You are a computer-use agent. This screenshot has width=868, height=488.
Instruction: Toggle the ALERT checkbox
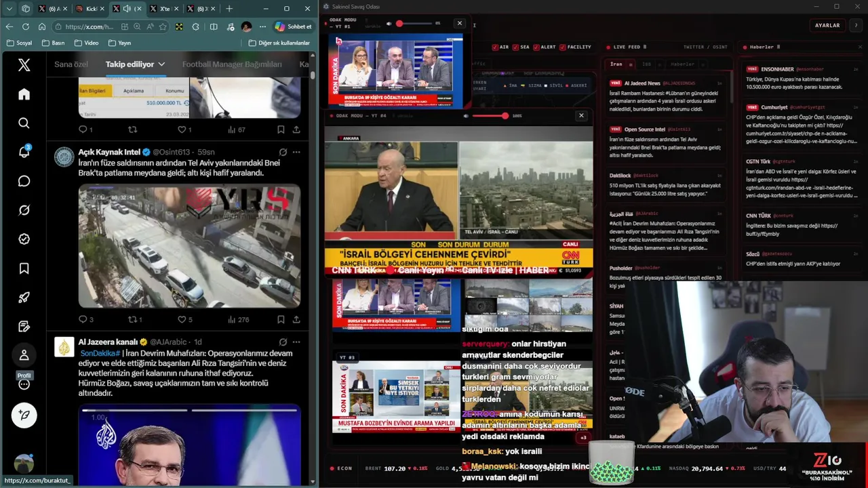point(536,47)
